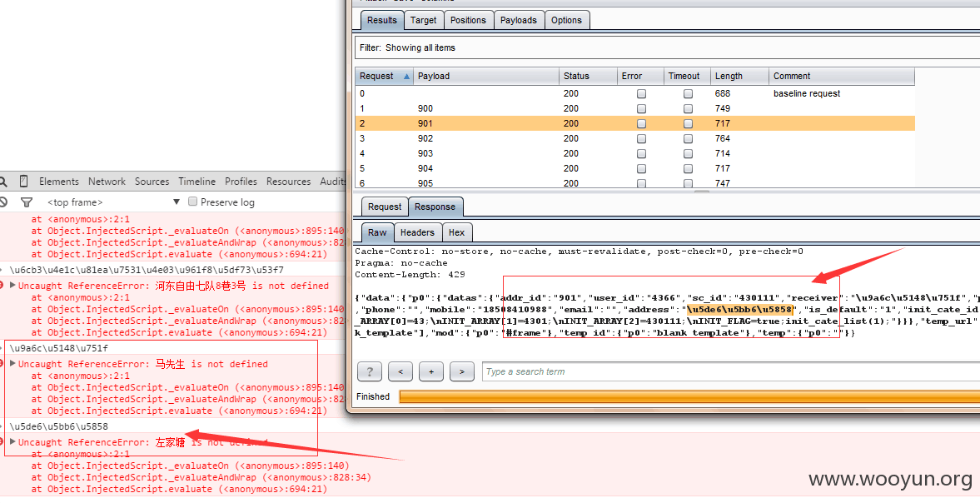Image resolution: width=980 pixels, height=503 pixels.
Task: Toggle the device mode phone icon
Action: pos(23,182)
